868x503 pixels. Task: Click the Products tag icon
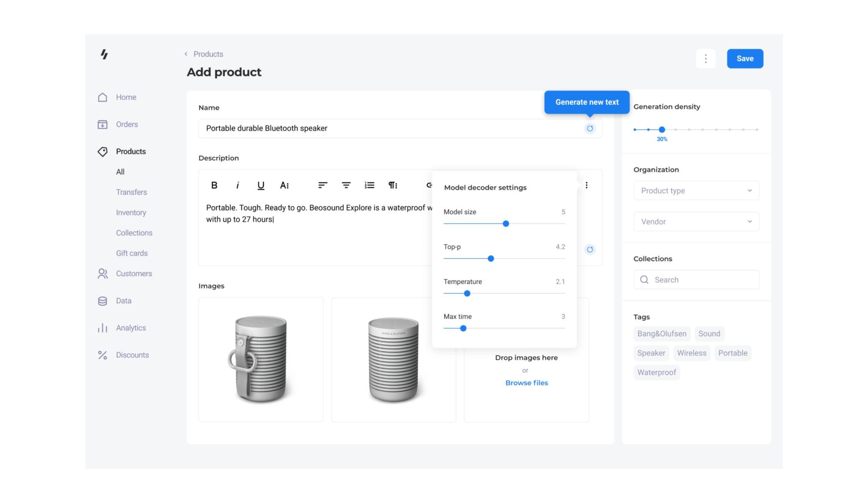[x=103, y=151]
